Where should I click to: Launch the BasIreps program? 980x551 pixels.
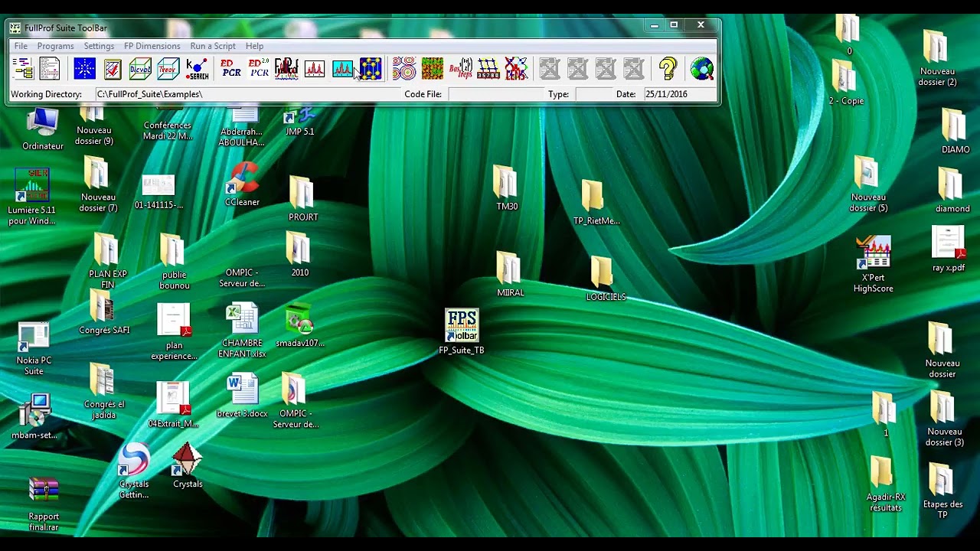pos(460,69)
